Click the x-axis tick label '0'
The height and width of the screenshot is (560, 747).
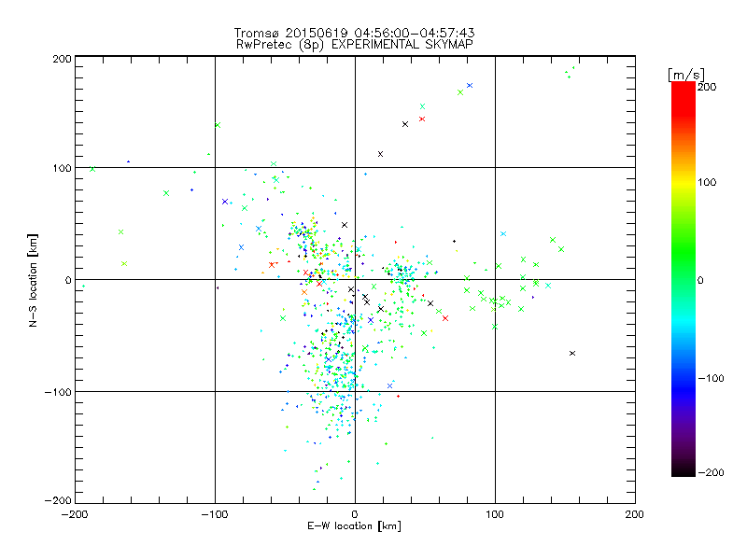[x=355, y=514]
